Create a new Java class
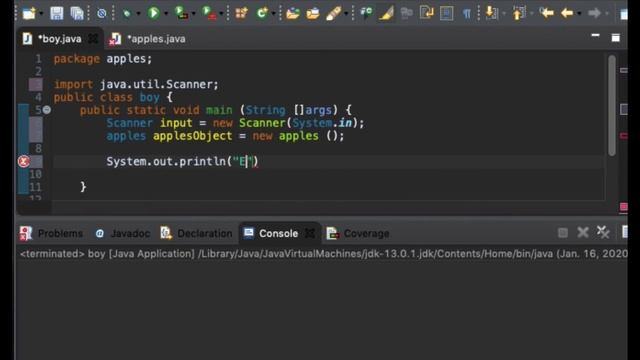640x360 pixels. pyautogui.click(x=262, y=13)
